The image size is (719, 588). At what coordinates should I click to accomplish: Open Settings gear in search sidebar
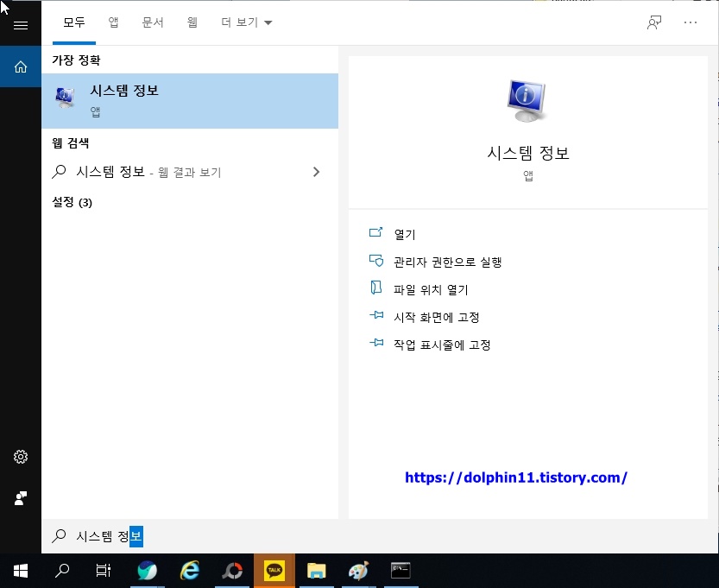click(21, 457)
